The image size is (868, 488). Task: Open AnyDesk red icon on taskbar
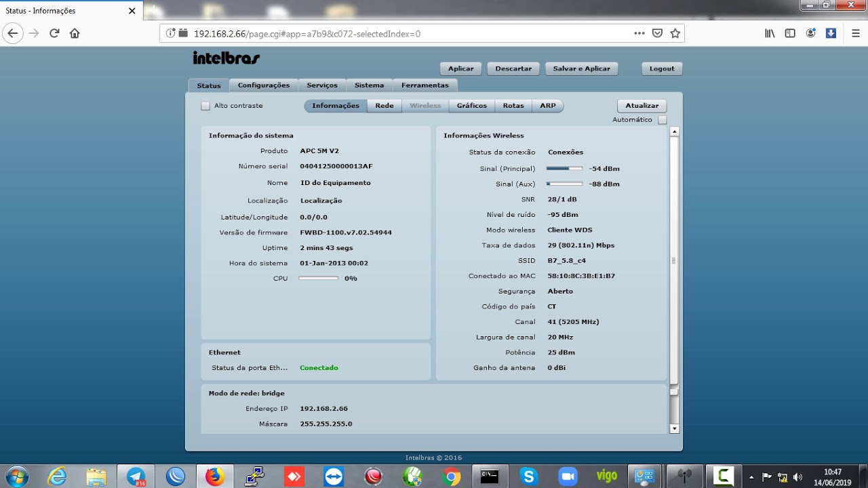pos(294,476)
